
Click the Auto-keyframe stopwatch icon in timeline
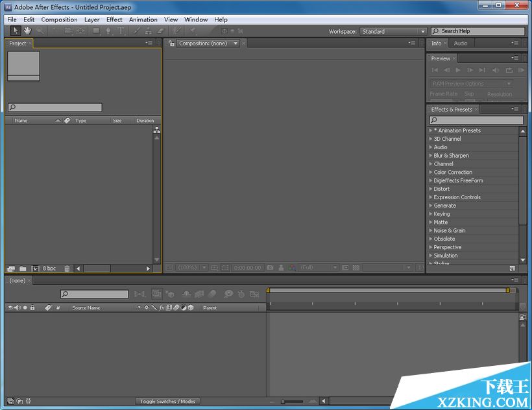241,294
